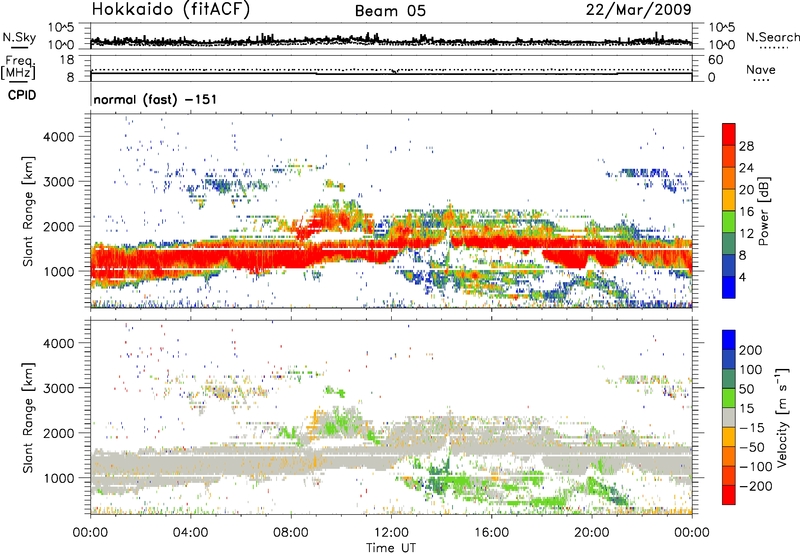Click the '12:00' time axis label
This screenshot has width=800, height=554.
tap(391, 533)
